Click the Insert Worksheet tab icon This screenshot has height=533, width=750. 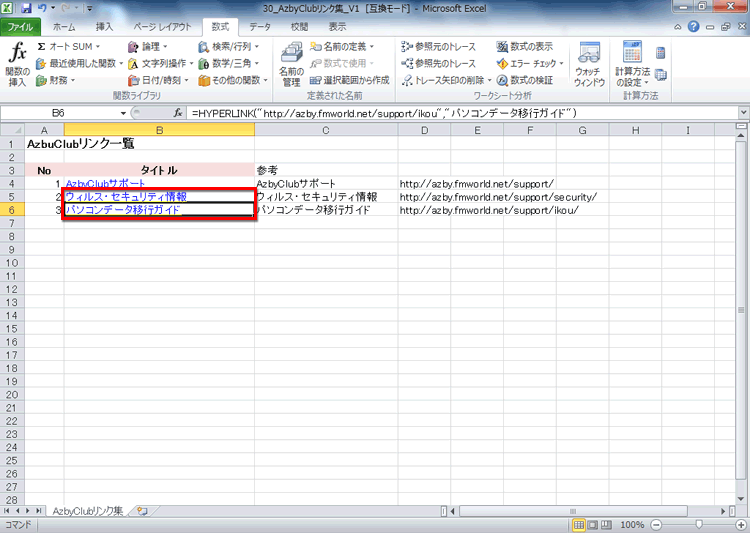pyautogui.click(x=142, y=511)
